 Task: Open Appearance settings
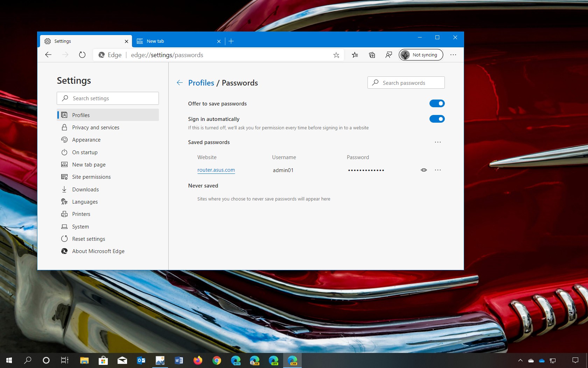click(108, 139)
